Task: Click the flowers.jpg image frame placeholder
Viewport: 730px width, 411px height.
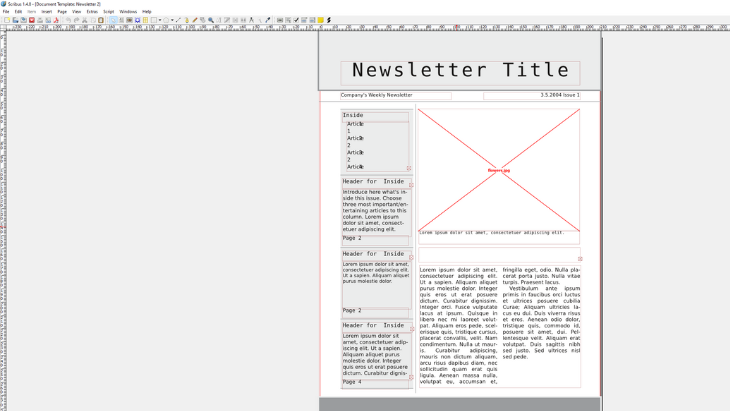Action: (x=499, y=170)
